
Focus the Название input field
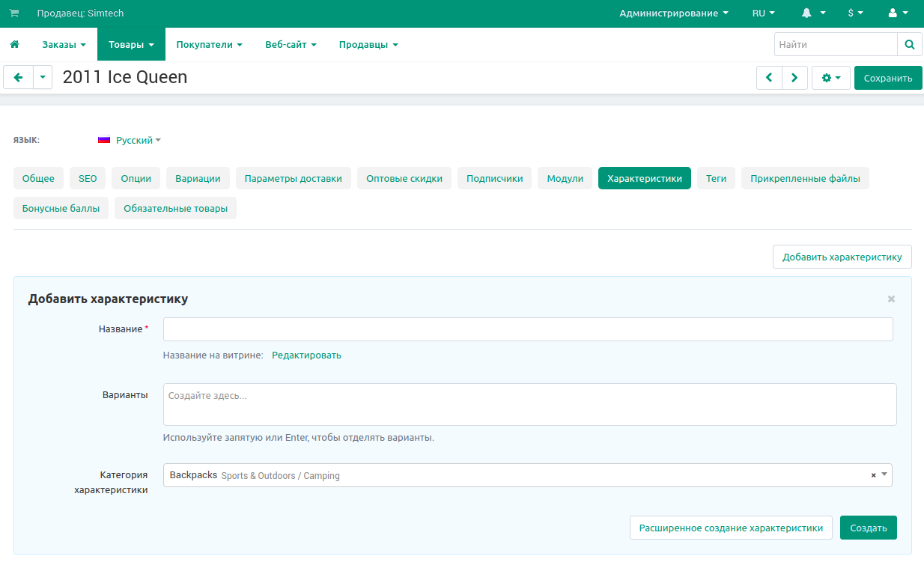tap(527, 329)
